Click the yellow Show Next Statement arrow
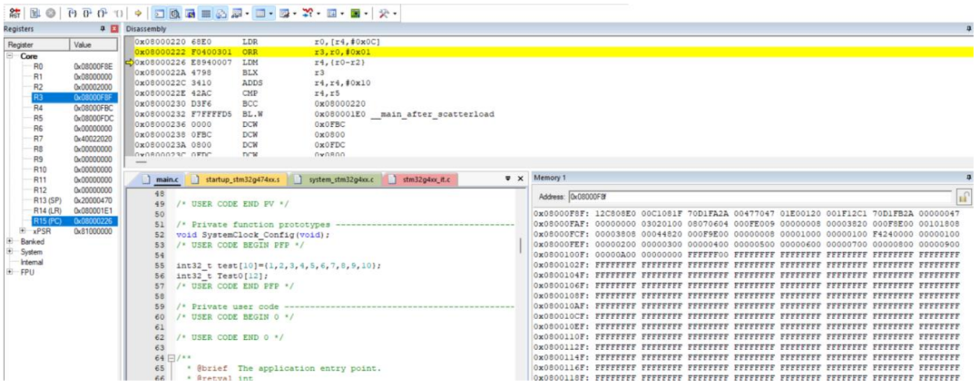Viewport: 980px width, 388px height. pos(138,13)
